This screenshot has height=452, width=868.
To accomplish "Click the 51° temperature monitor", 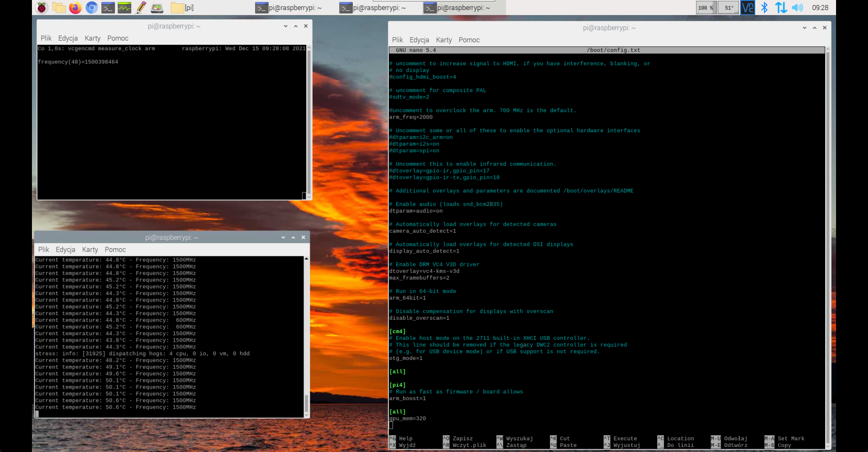I will click(728, 7).
